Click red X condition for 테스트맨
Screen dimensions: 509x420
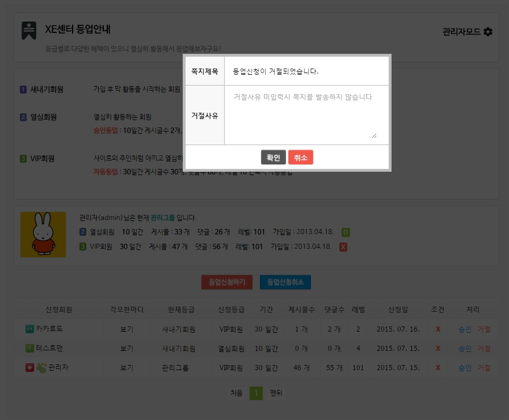438,349
